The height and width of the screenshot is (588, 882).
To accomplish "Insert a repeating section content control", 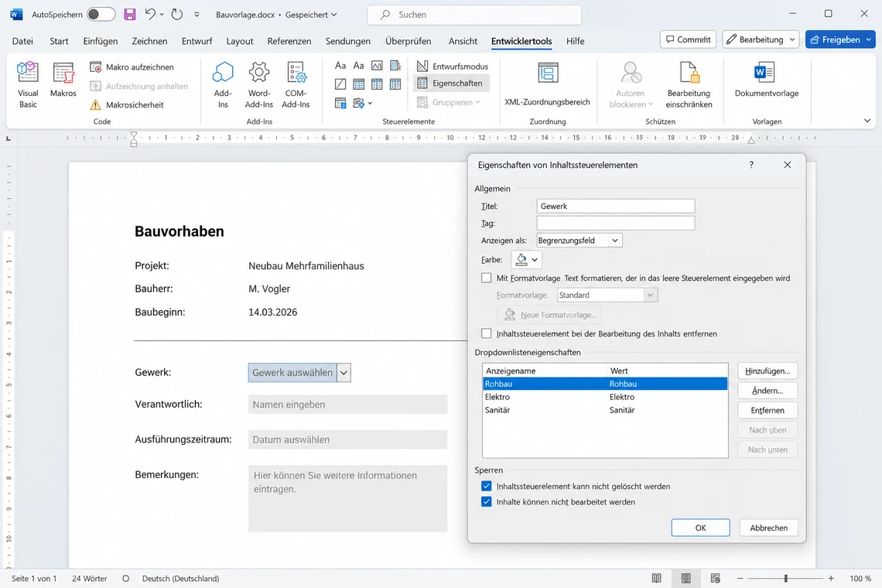I will (x=340, y=103).
